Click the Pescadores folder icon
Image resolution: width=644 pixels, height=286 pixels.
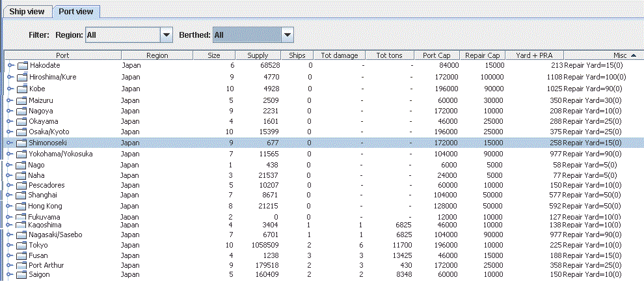pyautogui.click(x=21, y=185)
